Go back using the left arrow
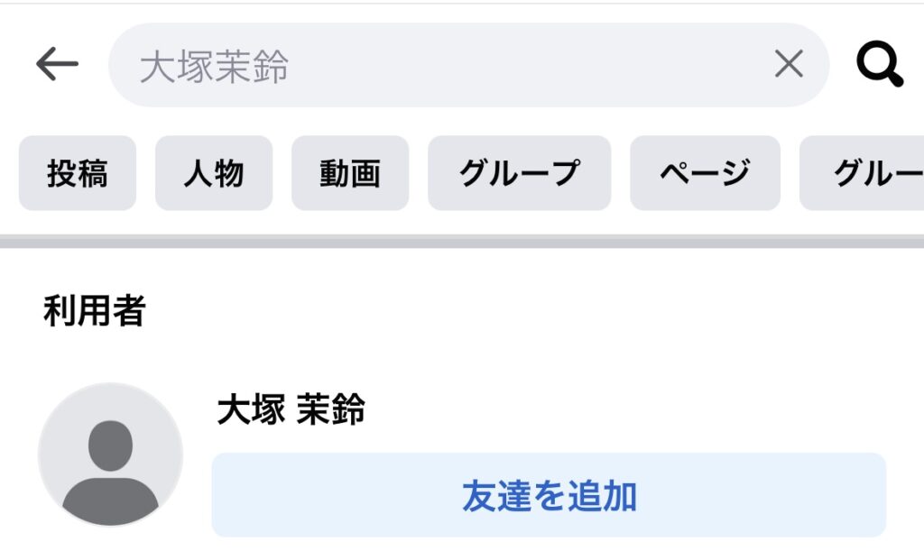 [x=57, y=64]
